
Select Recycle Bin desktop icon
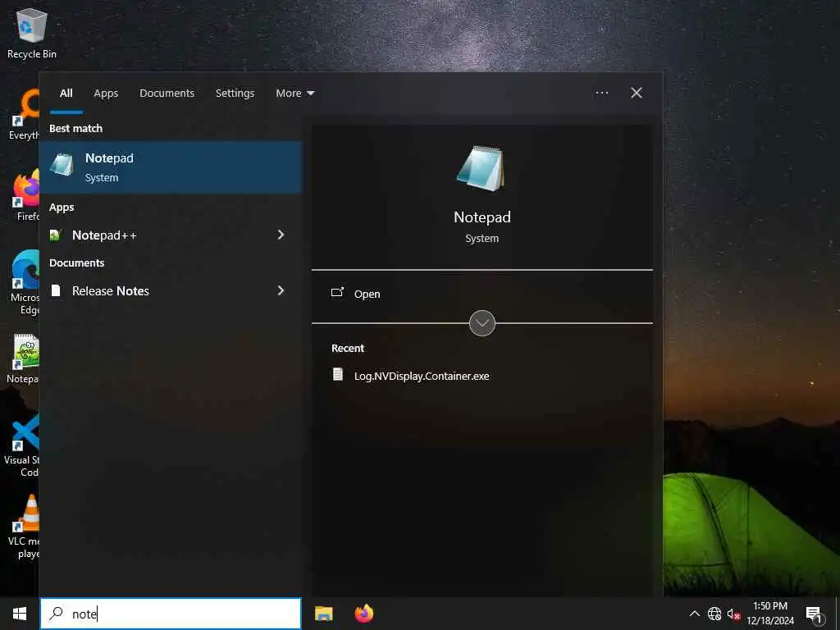(x=32, y=34)
